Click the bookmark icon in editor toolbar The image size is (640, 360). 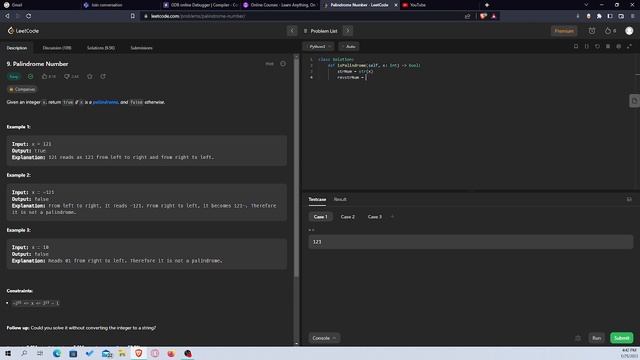coord(576,47)
